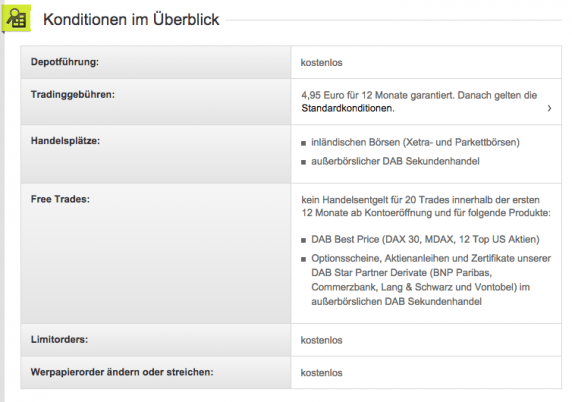Click the Werpapierorder ändern oder streichen label

click(x=122, y=372)
